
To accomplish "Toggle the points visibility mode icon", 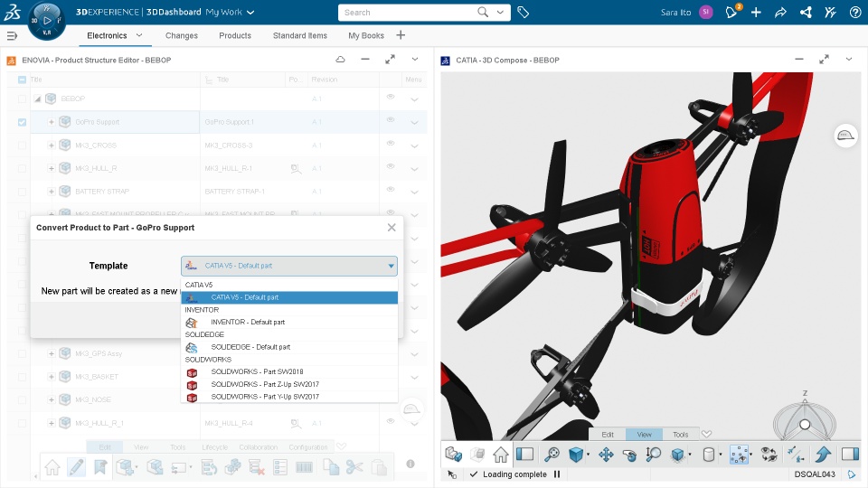I will (739, 455).
